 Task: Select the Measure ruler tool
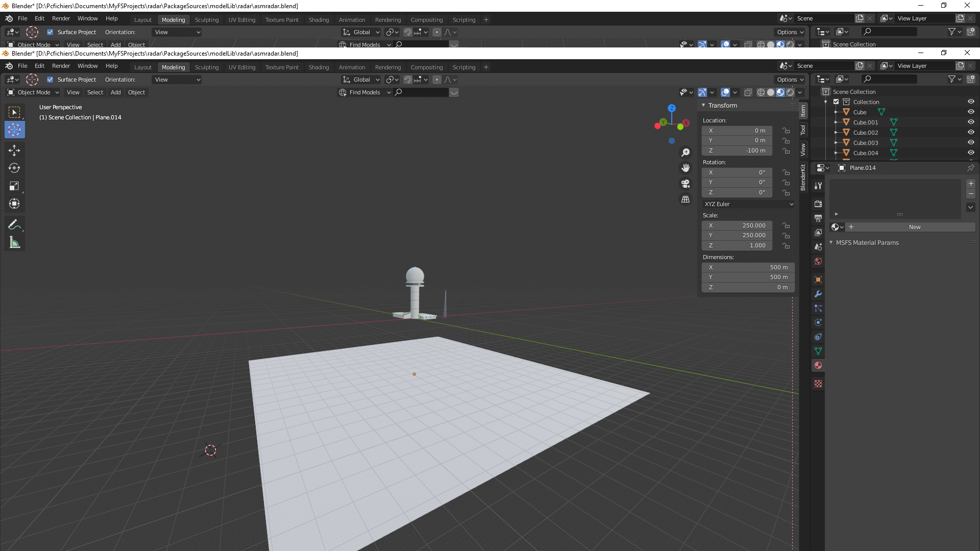[x=14, y=243]
